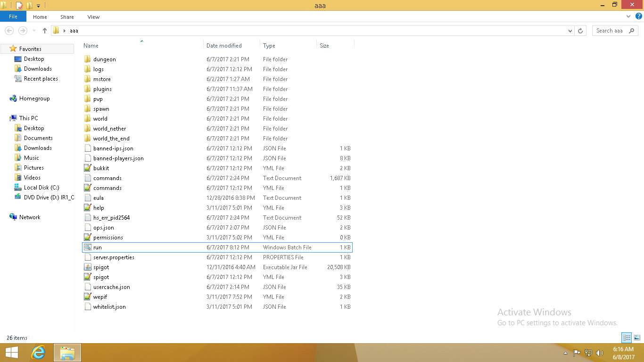644x362 pixels.
Task: Select Downloads under This PC
Action: pyautogui.click(x=38, y=148)
